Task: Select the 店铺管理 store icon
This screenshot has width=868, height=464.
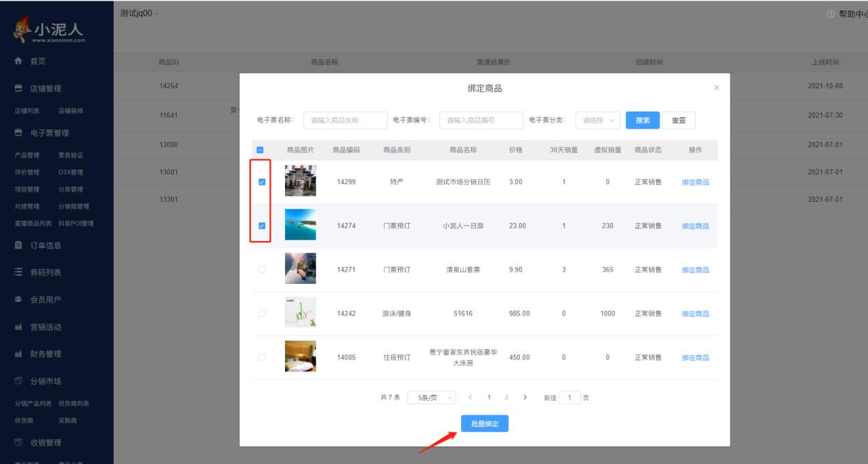Action: point(17,88)
